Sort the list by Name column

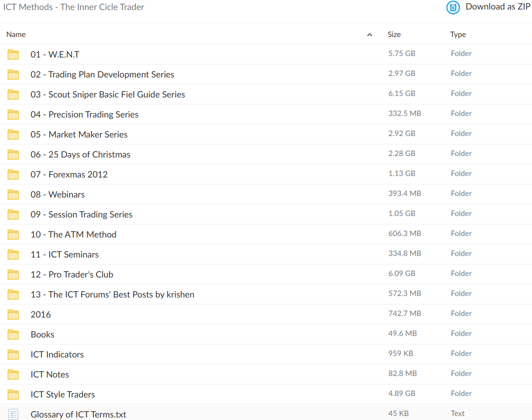pos(16,34)
